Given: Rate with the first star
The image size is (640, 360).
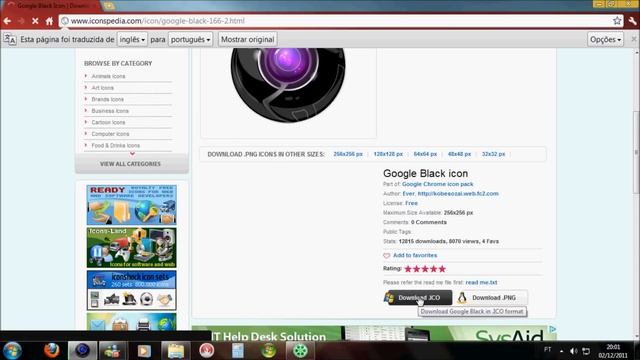Looking at the screenshot, I should click(408, 269).
